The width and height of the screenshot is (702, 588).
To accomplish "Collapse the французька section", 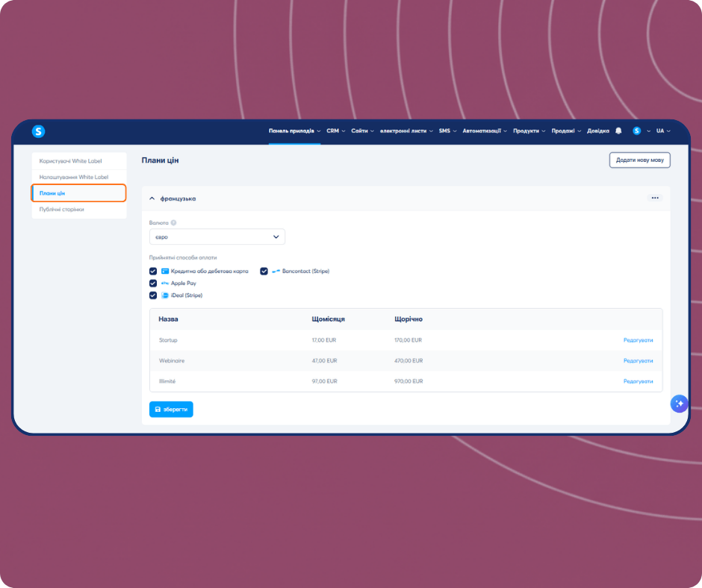I will (x=152, y=198).
